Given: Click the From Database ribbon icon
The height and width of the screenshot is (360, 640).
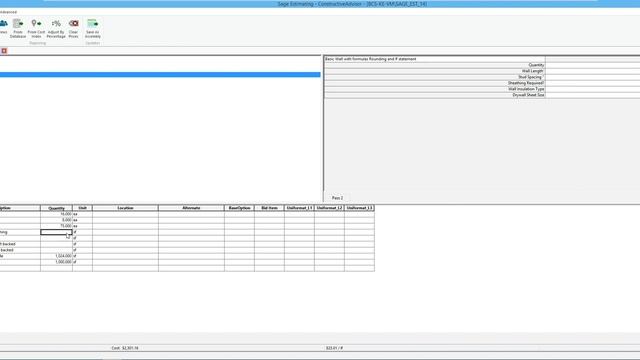Looking at the screenshot, I should (x=18, y=29).
